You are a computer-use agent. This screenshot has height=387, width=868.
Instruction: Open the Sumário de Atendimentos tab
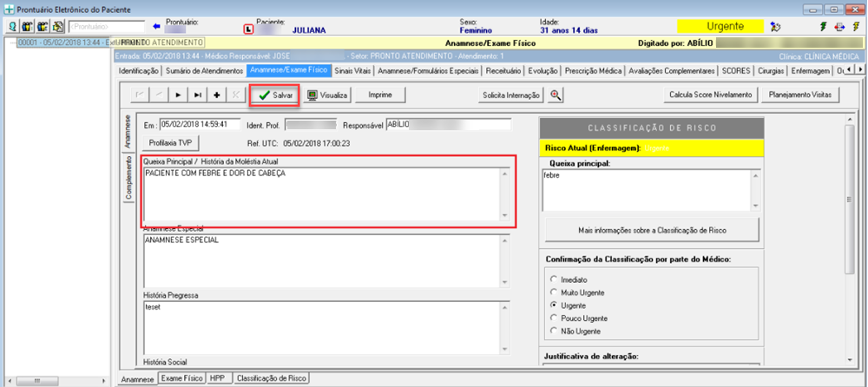click(204, 71)
